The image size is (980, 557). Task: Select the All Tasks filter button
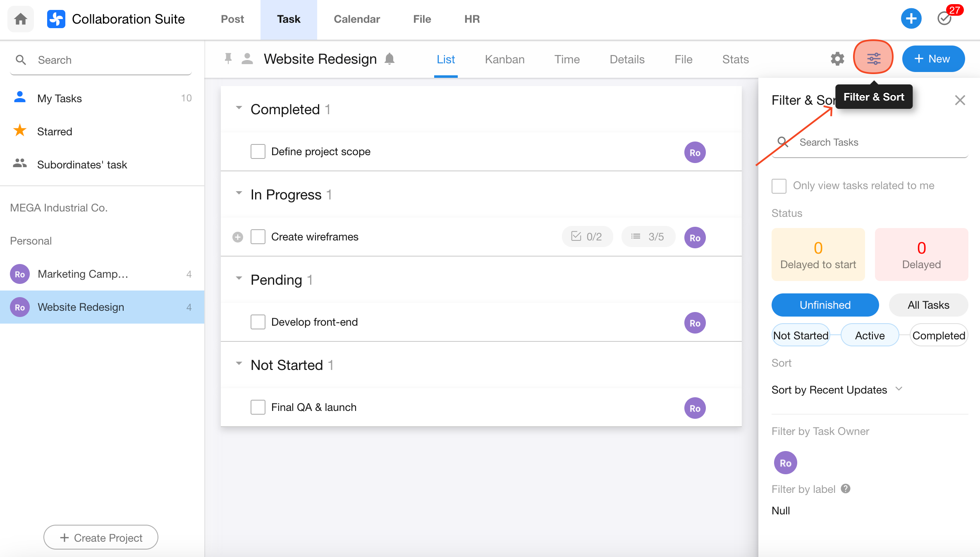pyautogui.click(x=928, y=305)
